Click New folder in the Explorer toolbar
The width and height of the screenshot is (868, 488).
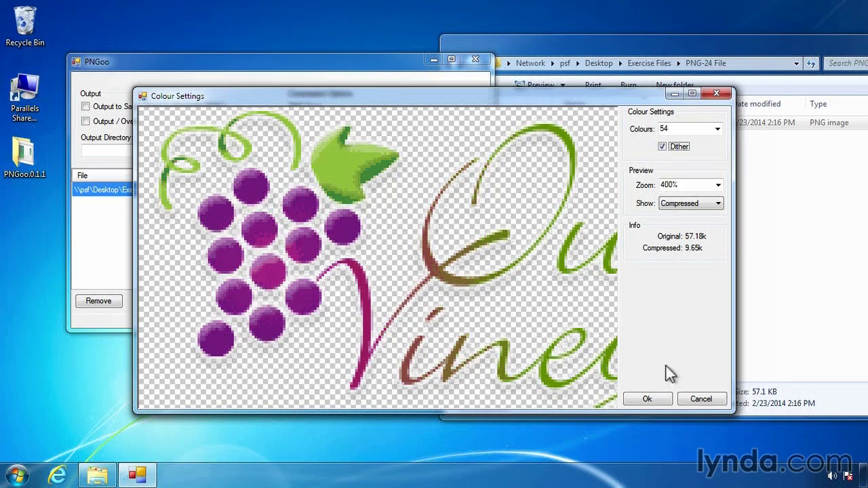pyautogui.click(x=674, y=85)
